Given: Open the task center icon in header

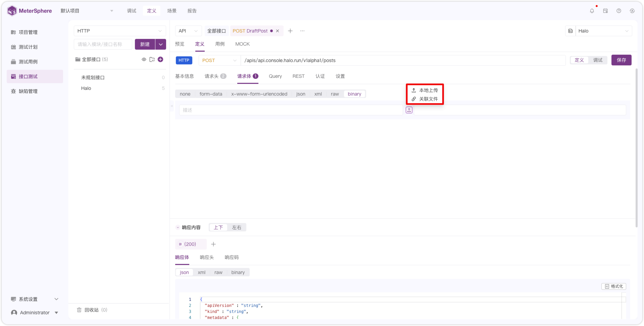Looking at the screenshot, I should [605, 11].
